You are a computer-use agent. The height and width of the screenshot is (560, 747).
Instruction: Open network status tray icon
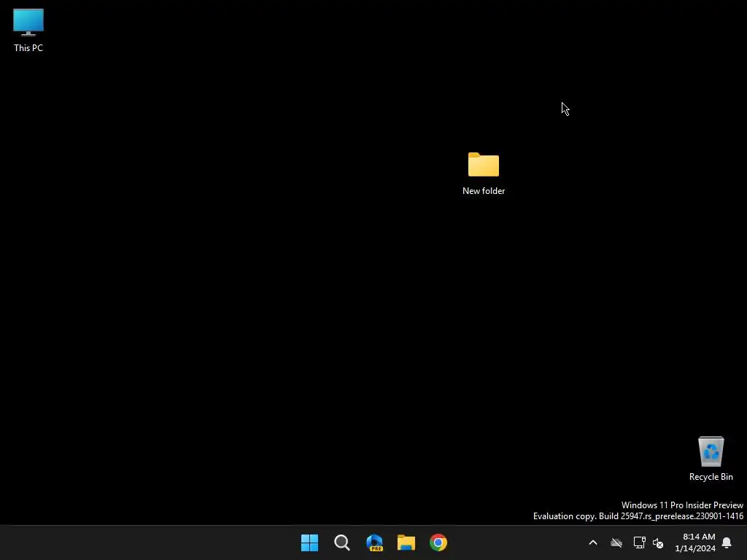tap(639, 542)
